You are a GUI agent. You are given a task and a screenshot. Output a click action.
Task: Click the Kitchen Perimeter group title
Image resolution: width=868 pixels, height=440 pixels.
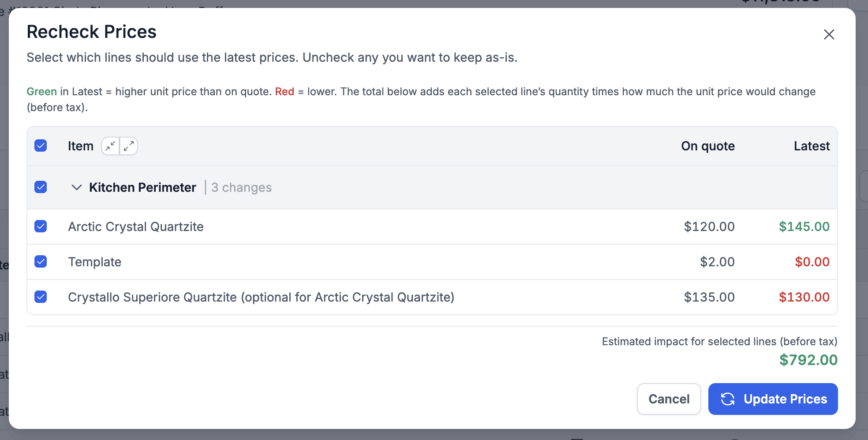[x=142, y=187]
